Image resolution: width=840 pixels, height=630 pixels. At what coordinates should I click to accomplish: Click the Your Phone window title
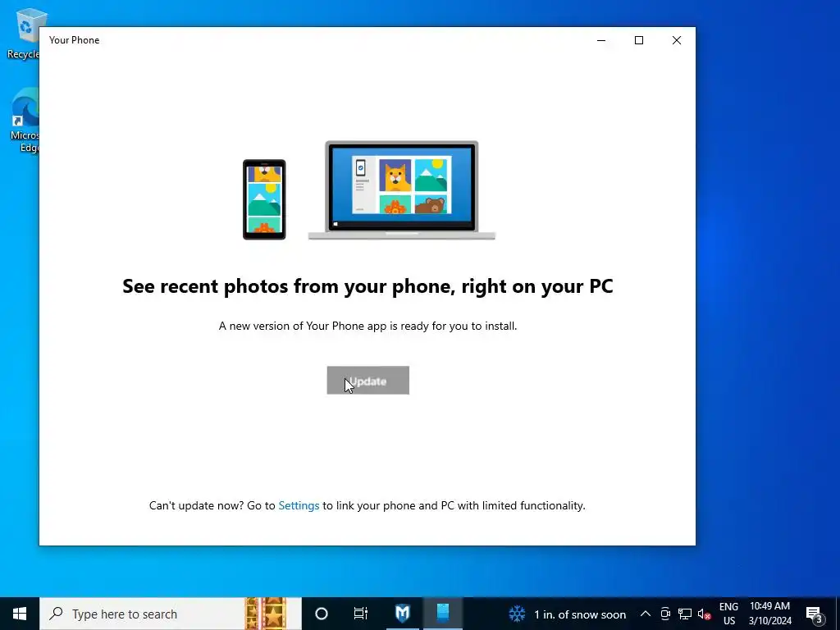[74, 40]
